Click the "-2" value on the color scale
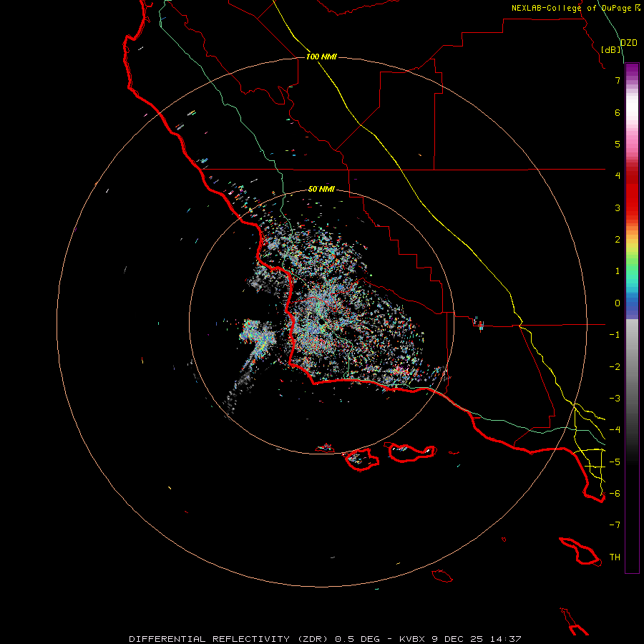Screen dimensions: 644x644 click(615, 367)
